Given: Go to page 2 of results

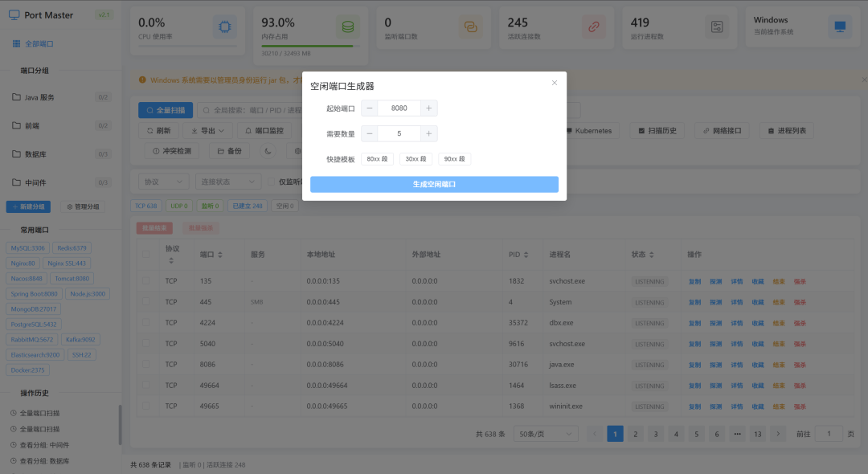Looking at the screenshot, I should [636, 434].
